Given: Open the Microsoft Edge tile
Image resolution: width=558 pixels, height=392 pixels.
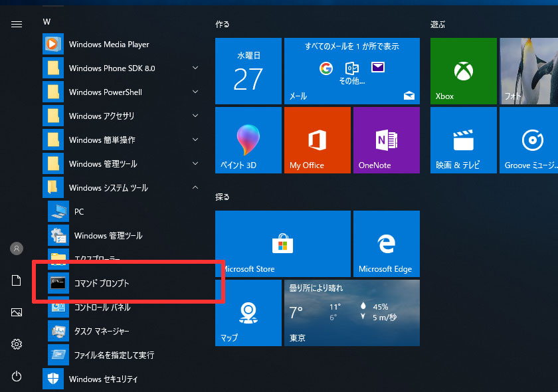Looking at the screenshot, I should [387, 244].
